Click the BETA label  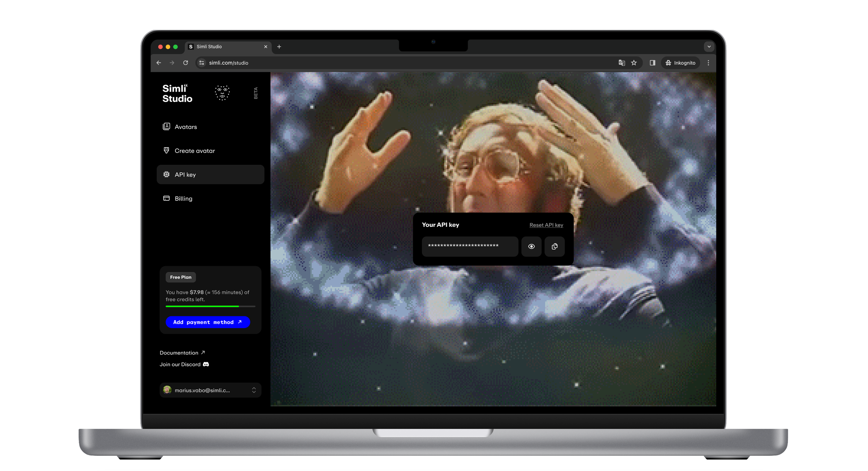(256, 93)
